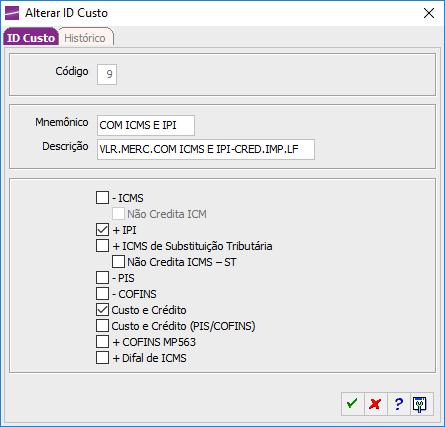Check the Não Credita ICMS – ST option

click(118, 262)
